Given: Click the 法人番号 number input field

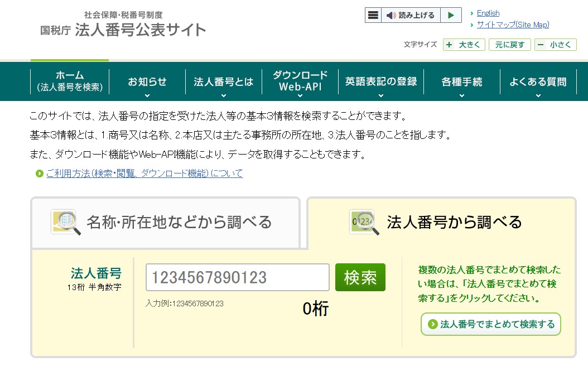Looking at the screenshot, I should click(237, 277).
